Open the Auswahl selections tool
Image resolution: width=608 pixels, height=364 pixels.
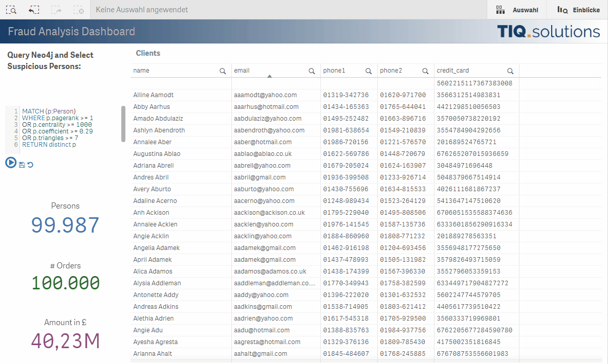click(x=517, y=10)
